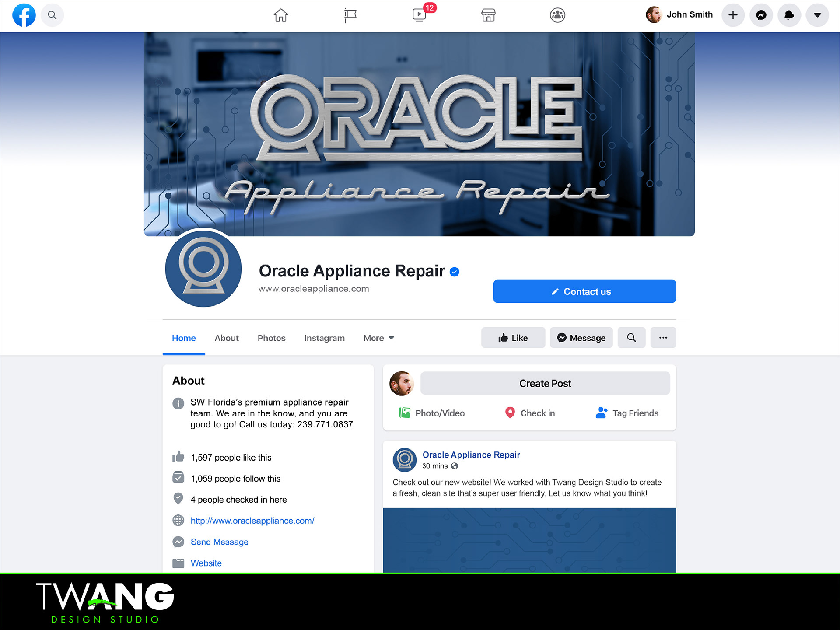Open the Pages flag icon
Image resolution: width=840 pixels, height=630 pixels.
tap(350, 15)
